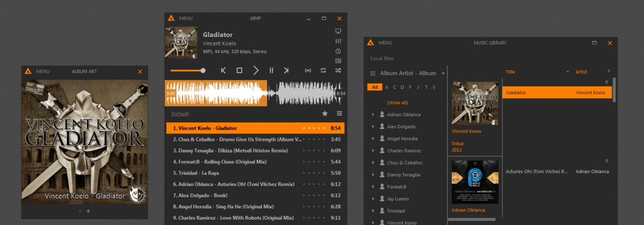Seek within the waveform progress bar
This screenshot has width=644, height=225.
click(255, 93)
